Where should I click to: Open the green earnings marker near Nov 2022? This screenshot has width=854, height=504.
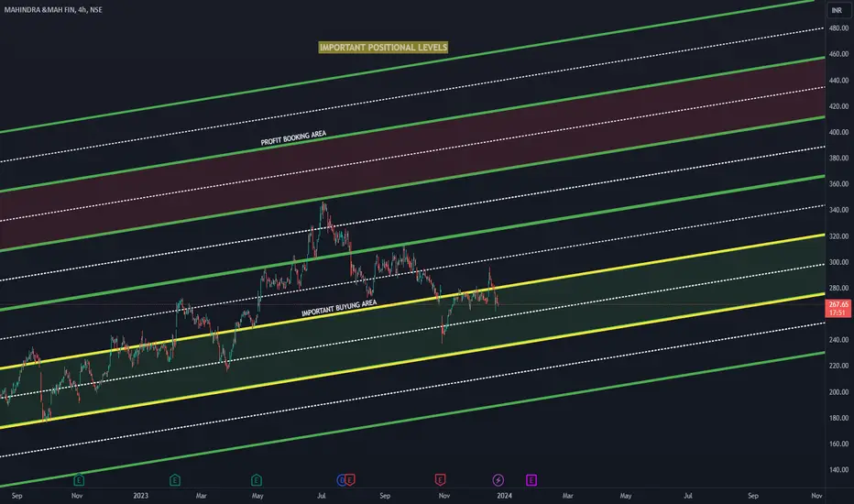tap(79, 480)
